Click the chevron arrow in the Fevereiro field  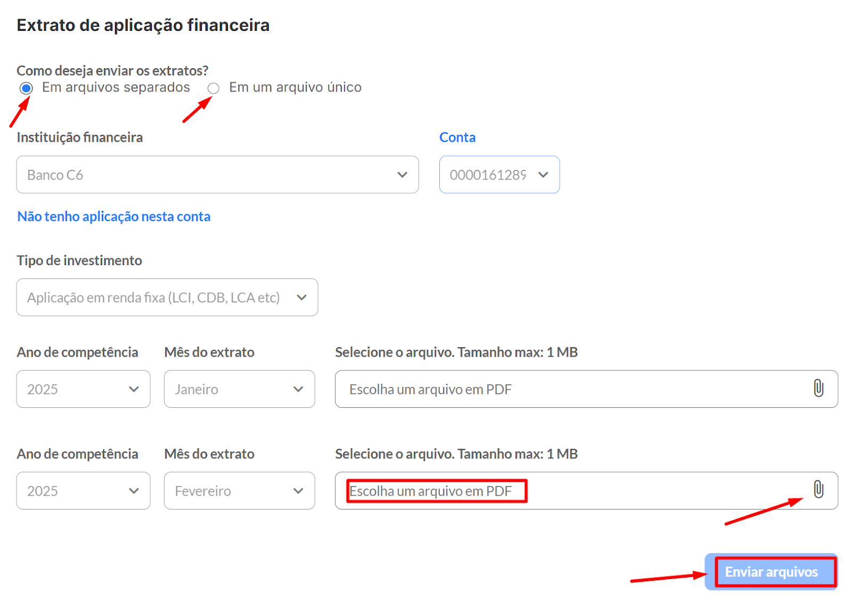298,491
